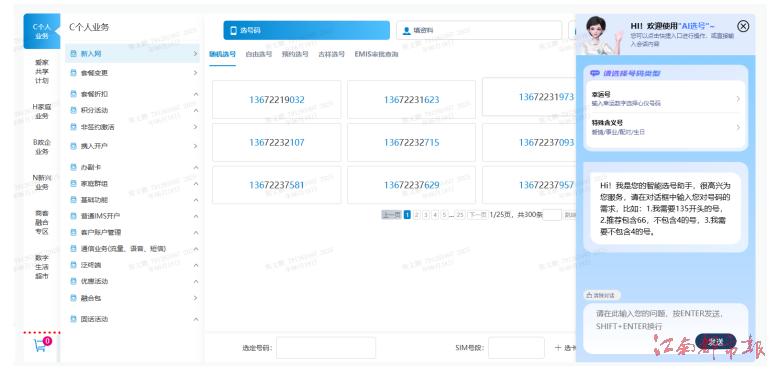Click the AI assistant avatar image
This screenshot has width=776, height=371.
600,35
